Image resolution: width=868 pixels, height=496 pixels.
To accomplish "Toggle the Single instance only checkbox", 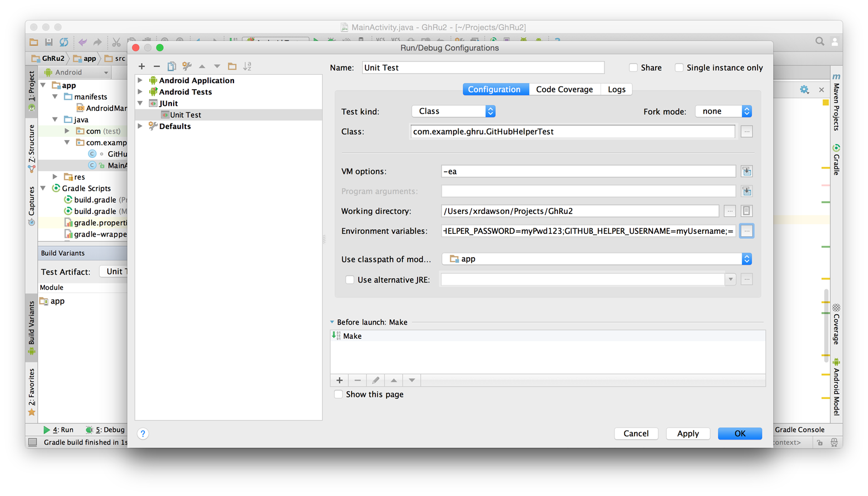I will point(679,68).
